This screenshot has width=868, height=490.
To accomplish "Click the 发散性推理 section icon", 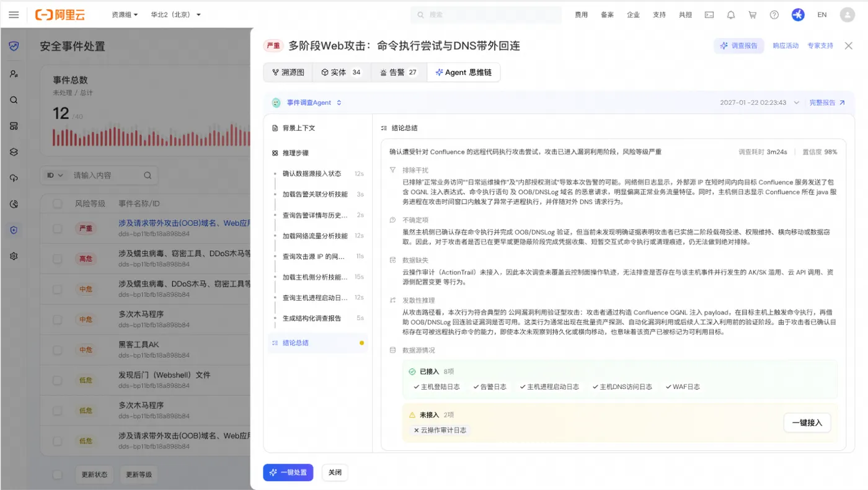I will 392,300.
